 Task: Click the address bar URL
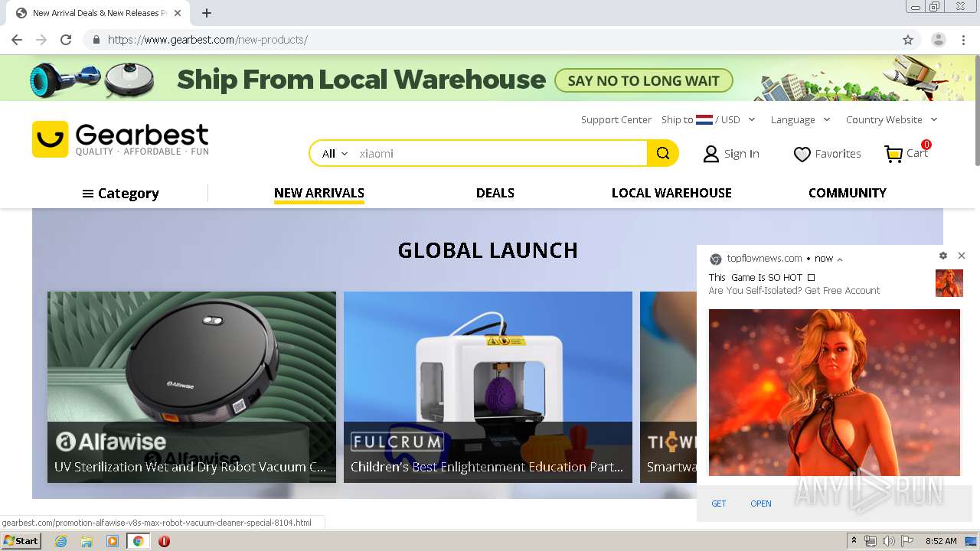[x=207, y=40]
